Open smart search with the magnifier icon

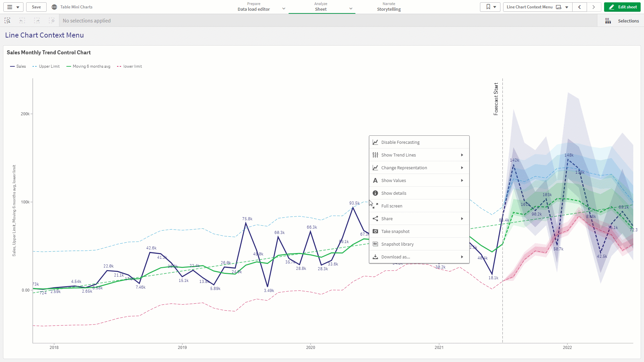pyautogui.click(x=7, y=20)
